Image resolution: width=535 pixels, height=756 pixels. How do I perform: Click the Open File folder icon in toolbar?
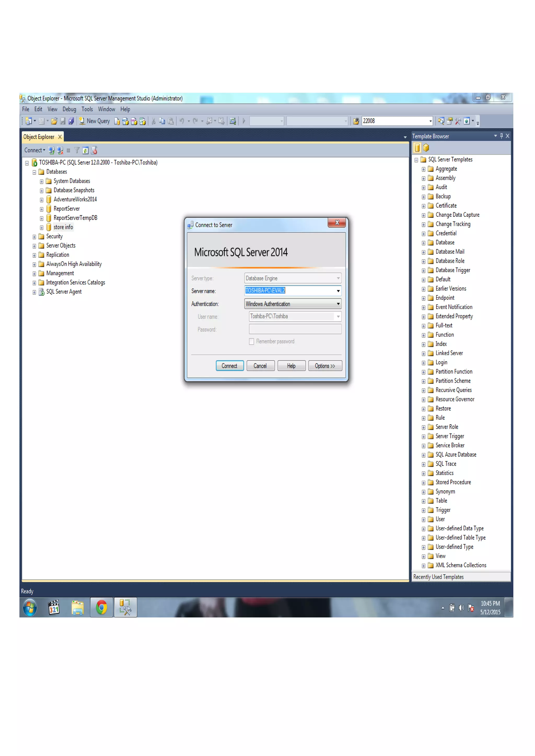click(x=54, y=121)
